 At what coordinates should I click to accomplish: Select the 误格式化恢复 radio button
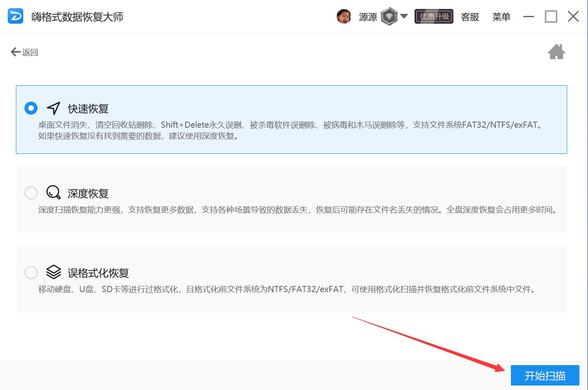[31, 272]
